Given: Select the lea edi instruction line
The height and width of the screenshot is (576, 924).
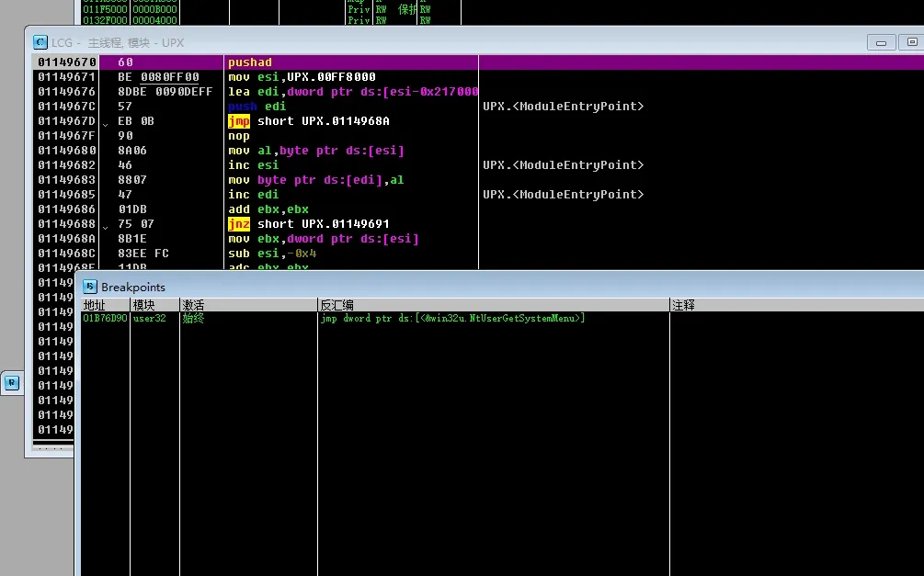Looking at the screenshot, I should click(x=353, y=91).
